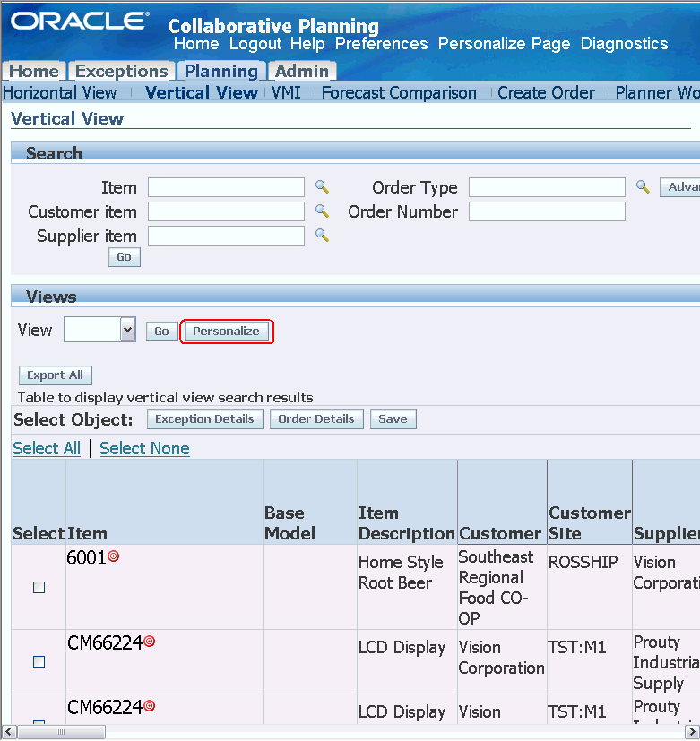
Task: Open the Preferences link
Action: pyautogui.click(x=382, y=44)
